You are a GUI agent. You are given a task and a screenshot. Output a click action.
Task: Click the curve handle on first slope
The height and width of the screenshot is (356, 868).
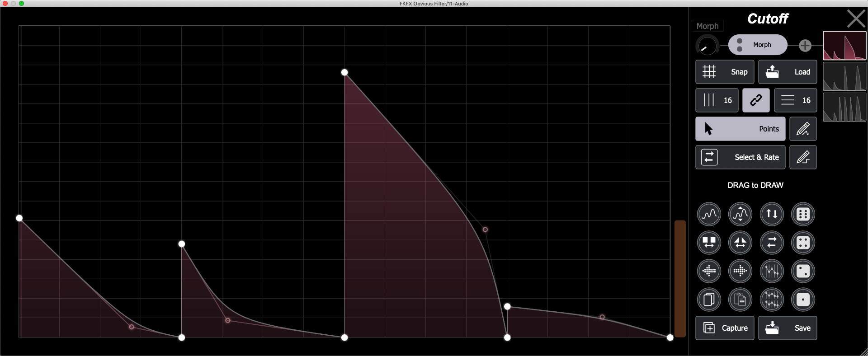pyautogui.click(x=132, y=327)
